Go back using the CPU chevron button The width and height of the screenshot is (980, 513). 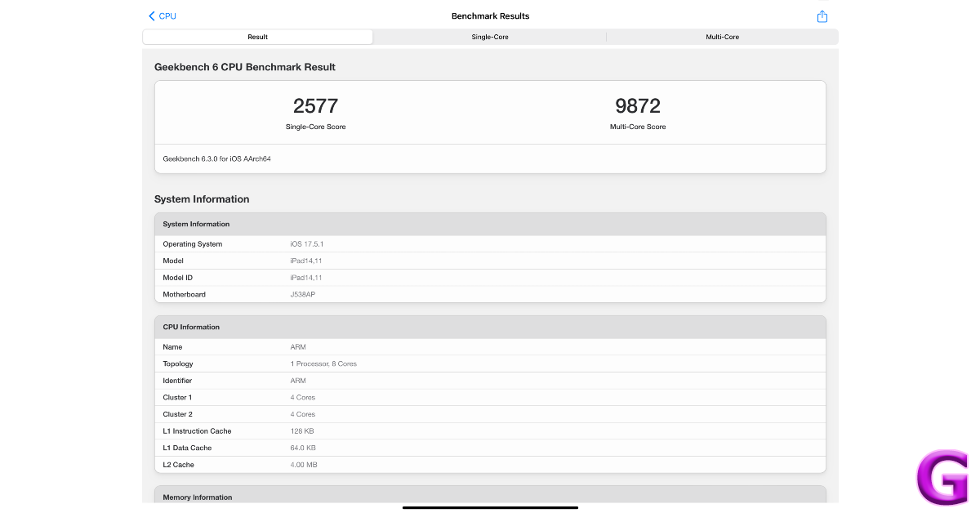pyautogui.click(x=163, y=16)
